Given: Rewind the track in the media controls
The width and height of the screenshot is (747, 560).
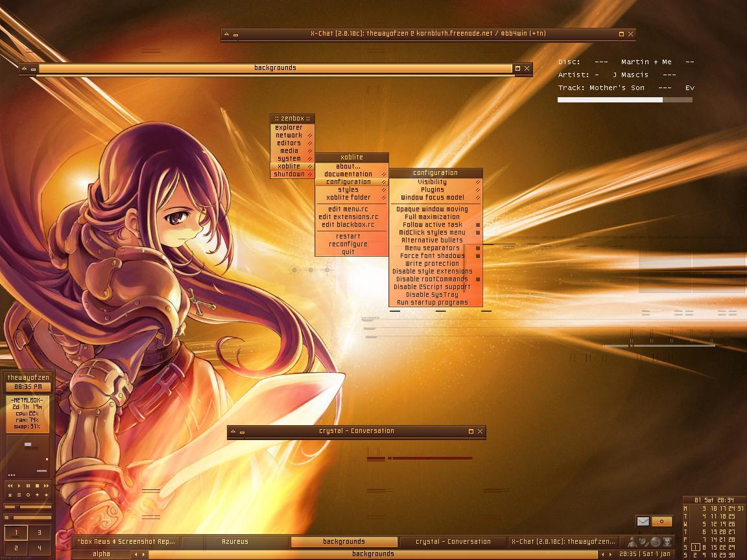Looking at the screenshot, I should tap(10, 485).
